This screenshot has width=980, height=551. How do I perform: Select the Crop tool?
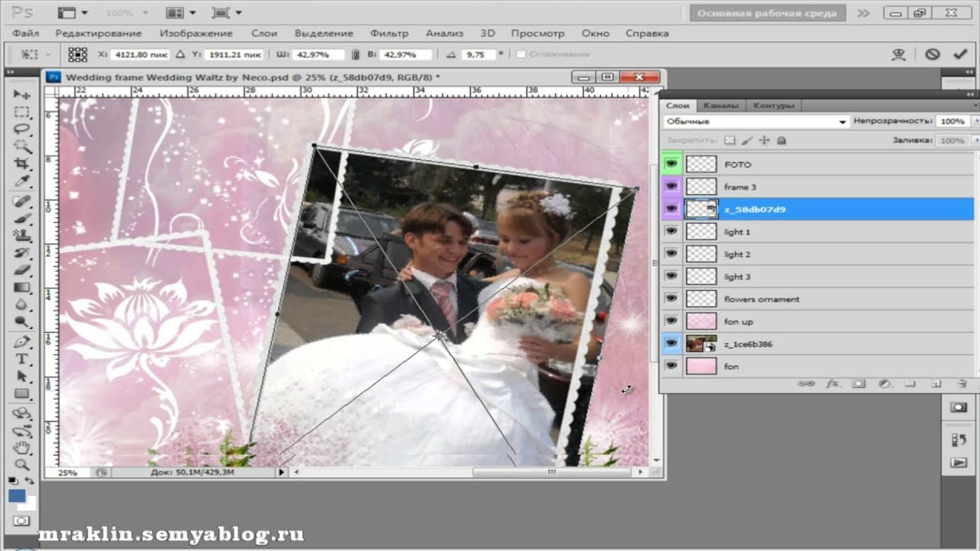(x=21, y=164)
